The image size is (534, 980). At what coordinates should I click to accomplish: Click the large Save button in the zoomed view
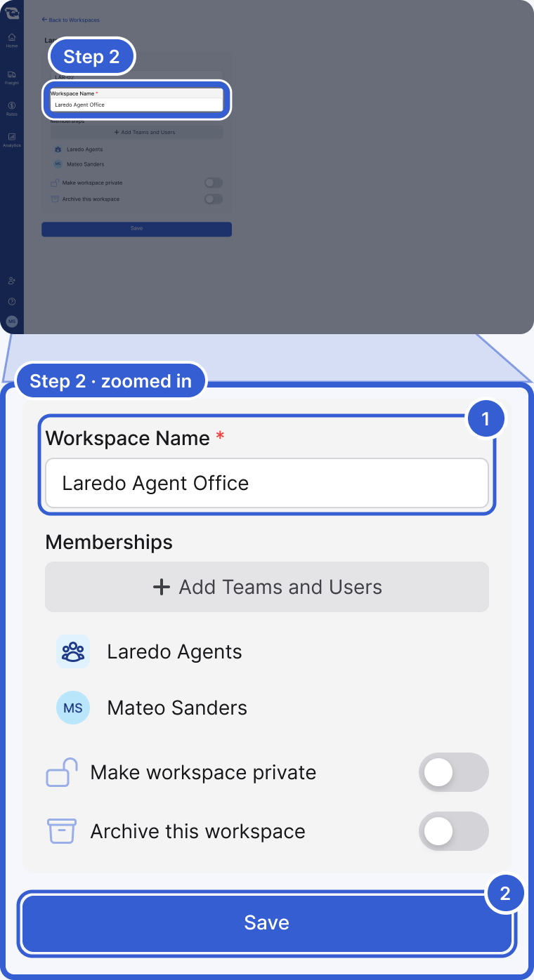pos(267,922)
